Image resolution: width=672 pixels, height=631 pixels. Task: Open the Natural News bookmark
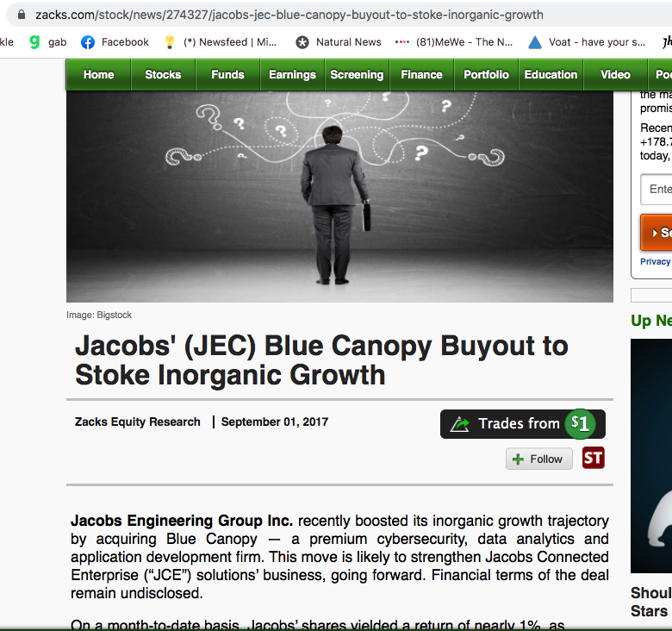(x=339, y=42)
